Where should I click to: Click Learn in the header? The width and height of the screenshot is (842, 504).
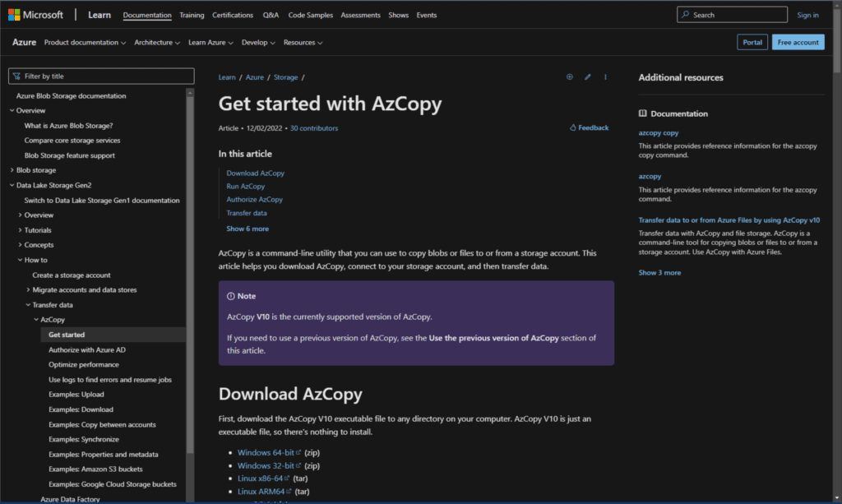coord(99,15)
